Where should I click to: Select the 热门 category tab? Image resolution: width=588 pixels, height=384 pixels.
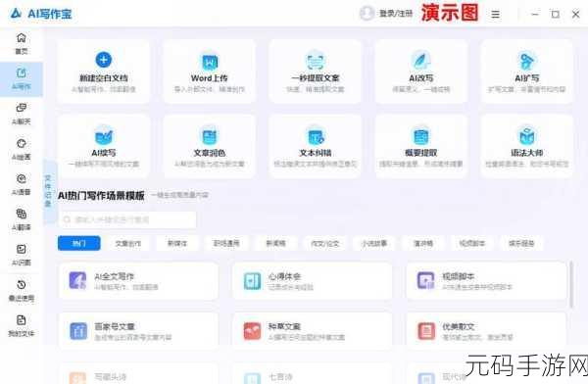coord(79,243)
